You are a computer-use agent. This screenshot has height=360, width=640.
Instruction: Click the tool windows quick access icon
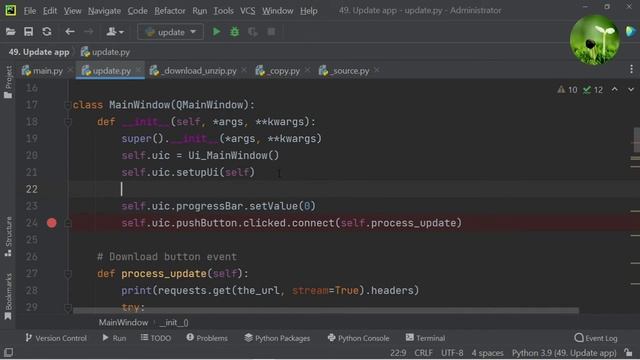(x=8, y=353)
